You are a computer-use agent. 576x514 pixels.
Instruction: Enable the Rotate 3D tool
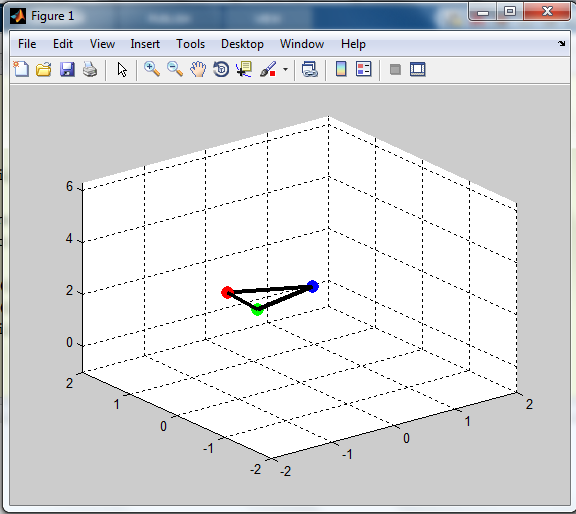click(221, 69)
